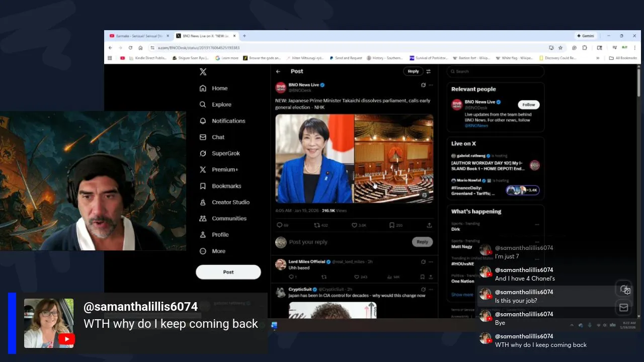Screen dimensions: 644x362
Task: Click the Communities people icon
Action: pos(203,218)
